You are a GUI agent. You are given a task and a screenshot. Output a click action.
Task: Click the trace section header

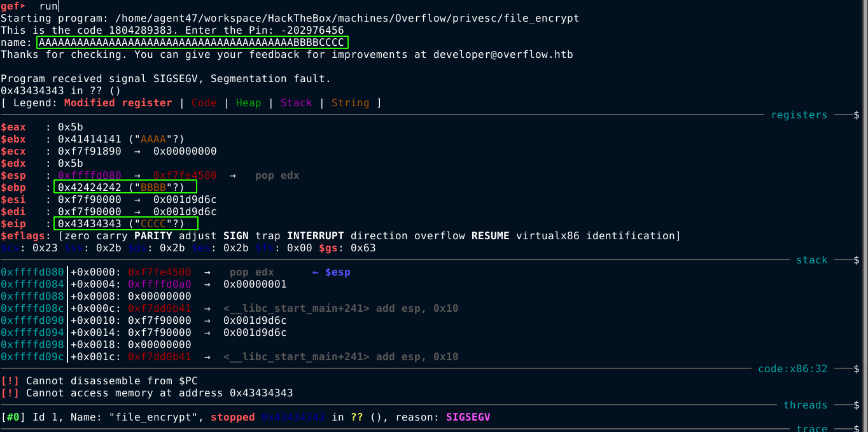point(811,428)
